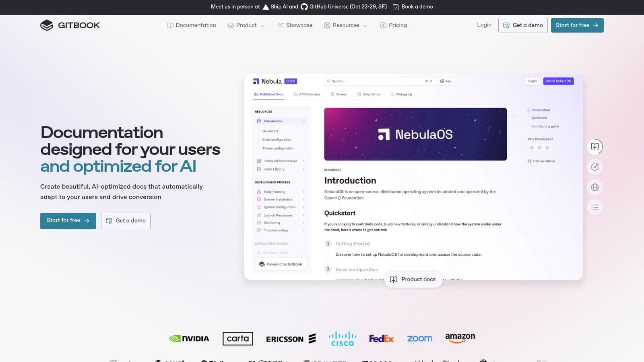
Task: Expand the Resources dropdown menu
Action: [346, 25]
